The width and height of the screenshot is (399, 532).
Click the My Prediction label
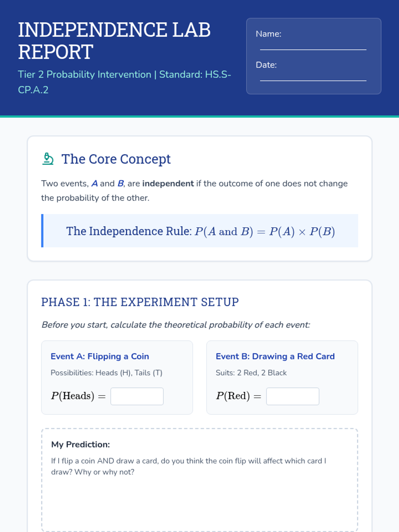[80, 445]
